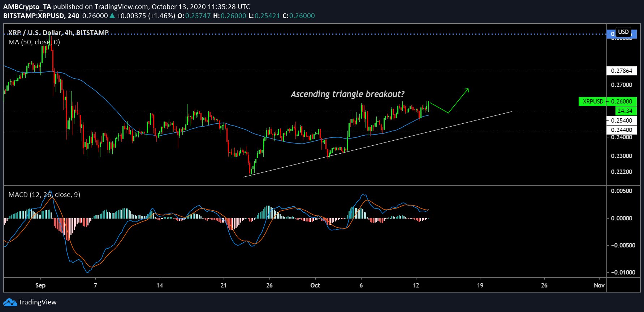Click the TradingView text at bottom left
The height and width of the screenshot is (312, 644).
(x=37, y=302)
